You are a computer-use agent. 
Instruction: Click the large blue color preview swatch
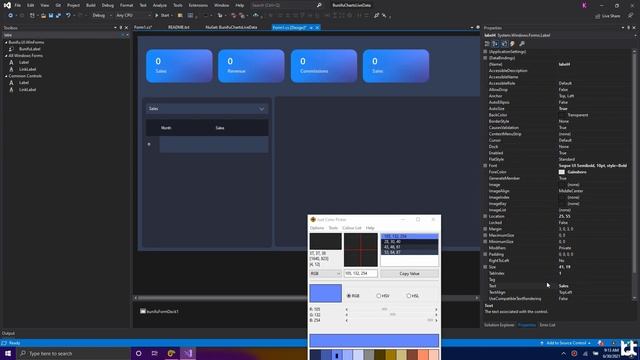point(325,293)
